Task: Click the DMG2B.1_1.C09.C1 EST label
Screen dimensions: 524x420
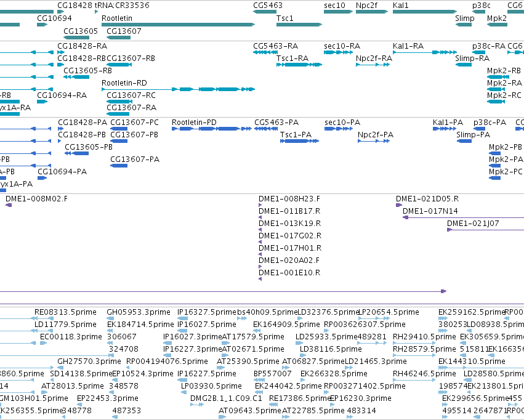Action: (x=226, y=398)
